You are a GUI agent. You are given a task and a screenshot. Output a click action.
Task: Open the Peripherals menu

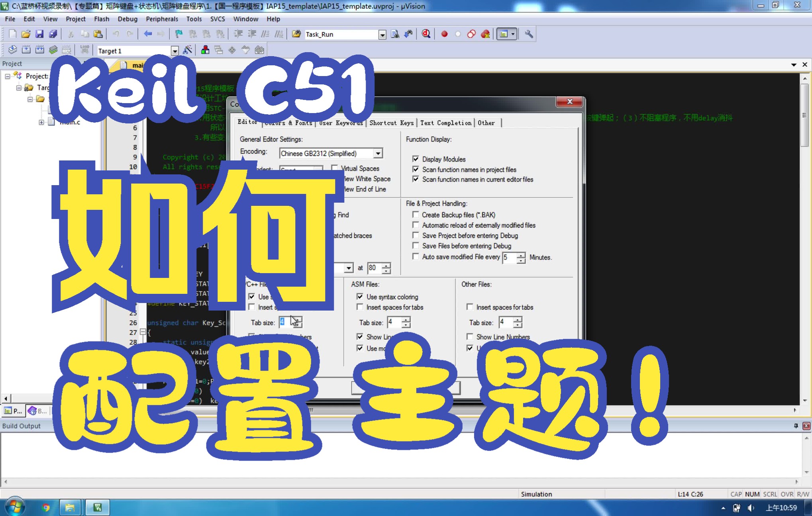coord(162,19)
